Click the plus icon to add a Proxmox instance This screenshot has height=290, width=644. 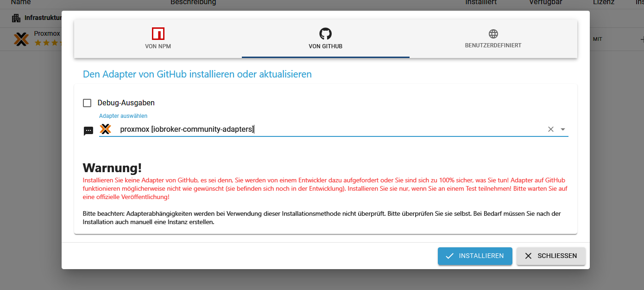(x=641, y=39)
